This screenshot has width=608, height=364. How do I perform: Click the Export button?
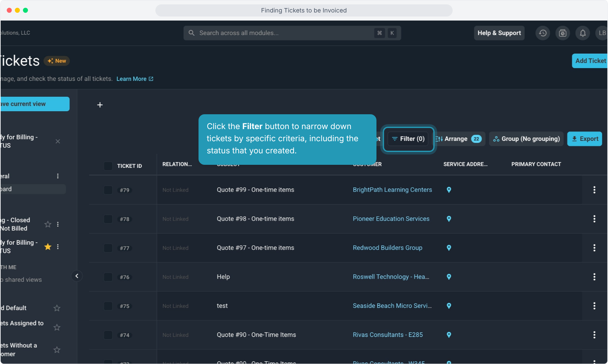(x=585, y=139)
